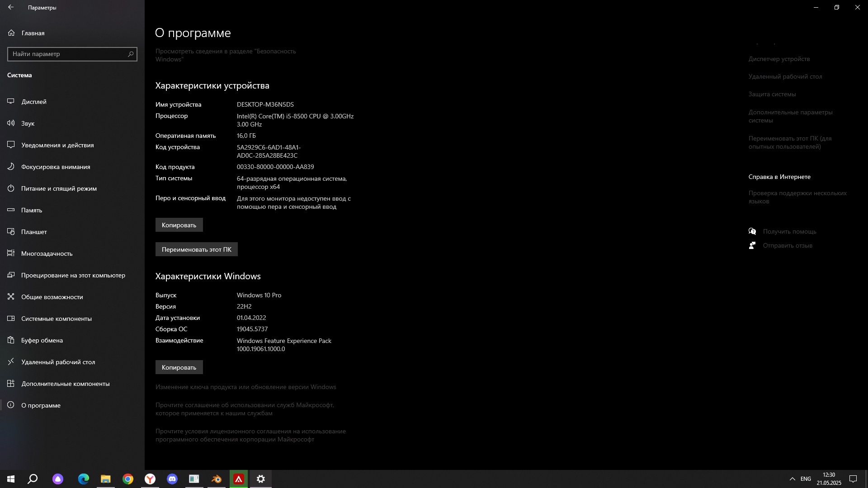Open Дополнительные компоненты section
The height and width of the screenshot is (488, 868).
pos(72,384)
